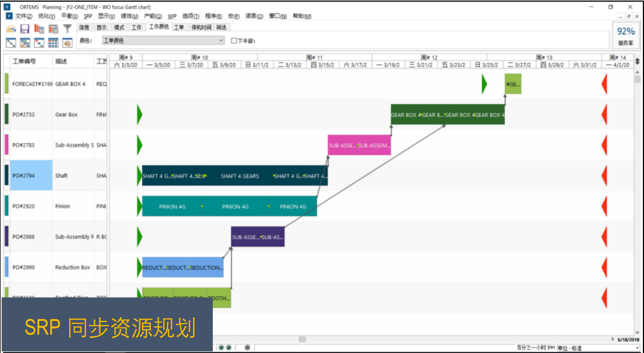Open the 帮助 menu
Screen dimensions: 644x353
point(302,16)
